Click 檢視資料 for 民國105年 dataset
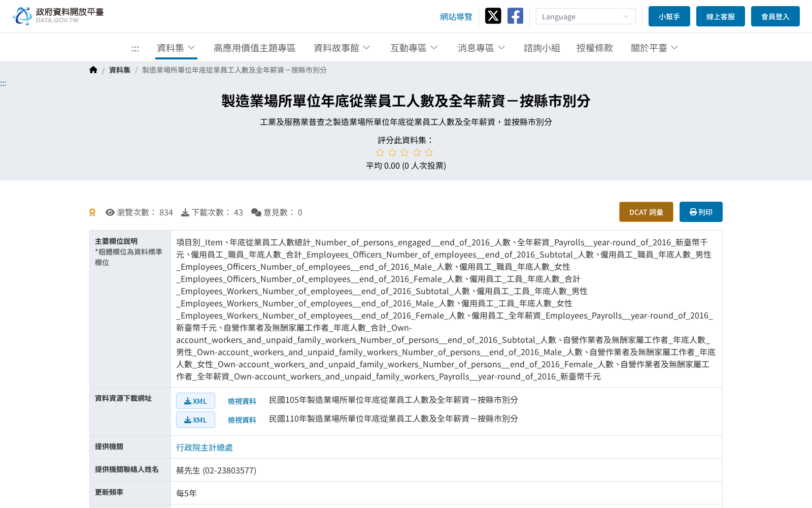This screenshot has width=812, height=508. [x=242, y=401]
